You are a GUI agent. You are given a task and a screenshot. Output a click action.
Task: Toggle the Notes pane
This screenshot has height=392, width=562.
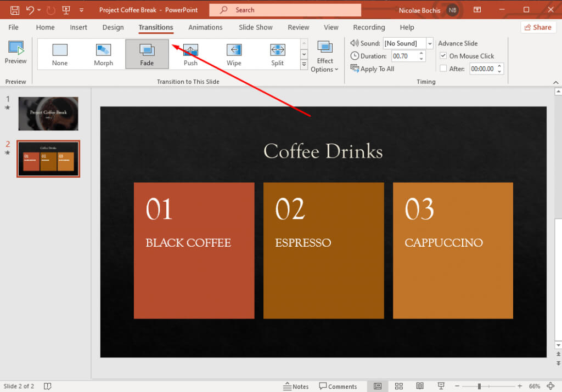[x=296, y=386]
